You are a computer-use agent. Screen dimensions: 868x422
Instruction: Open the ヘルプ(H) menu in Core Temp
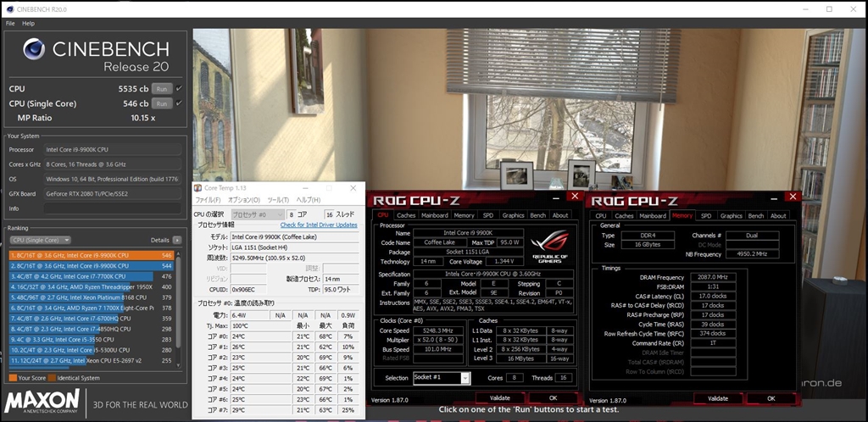(309, 200)
